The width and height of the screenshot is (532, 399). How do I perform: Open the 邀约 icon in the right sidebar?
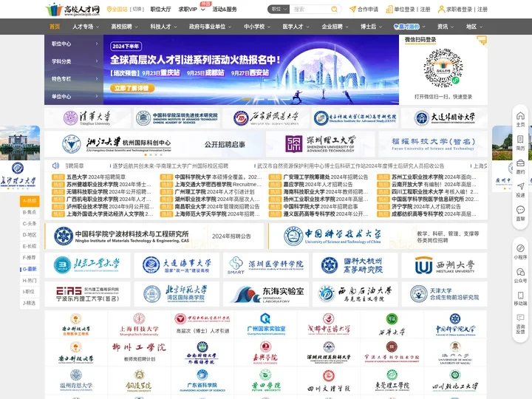pos(520,163)
